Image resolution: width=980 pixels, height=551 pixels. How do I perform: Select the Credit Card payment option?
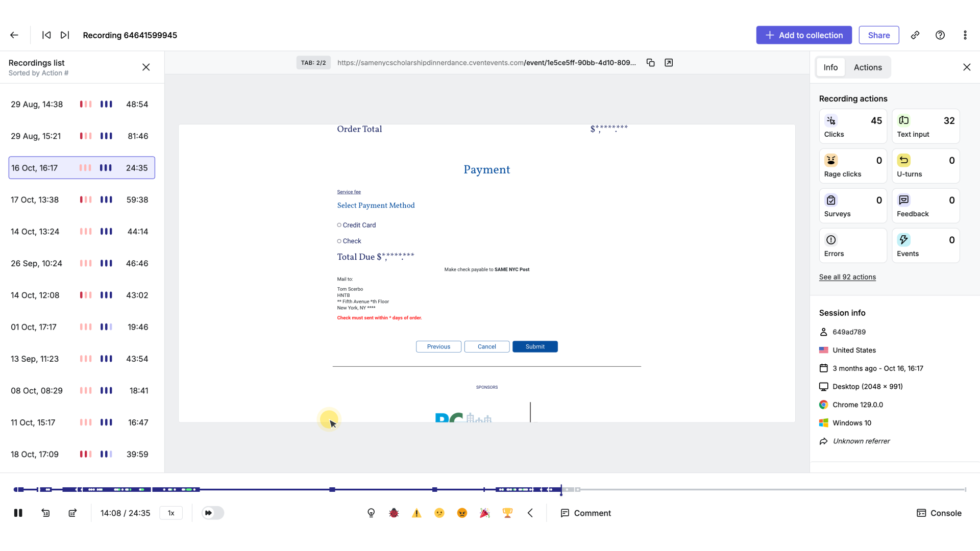tap(339, 225)
